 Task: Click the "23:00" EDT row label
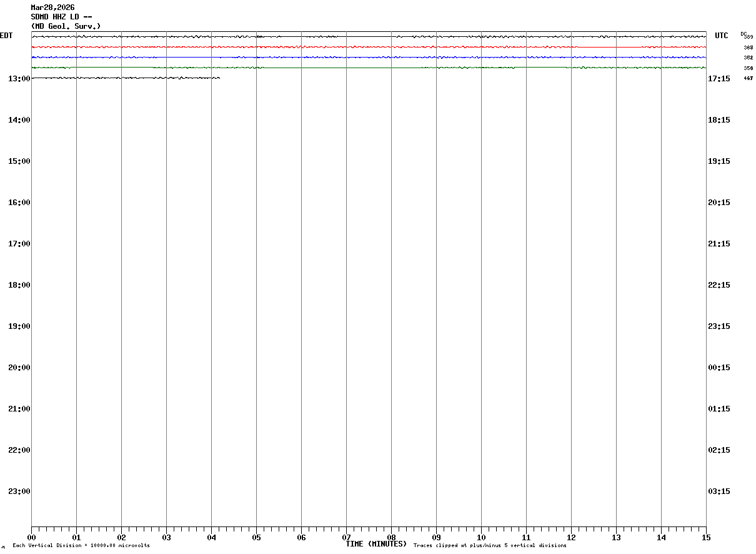click(x=19, y=491)
